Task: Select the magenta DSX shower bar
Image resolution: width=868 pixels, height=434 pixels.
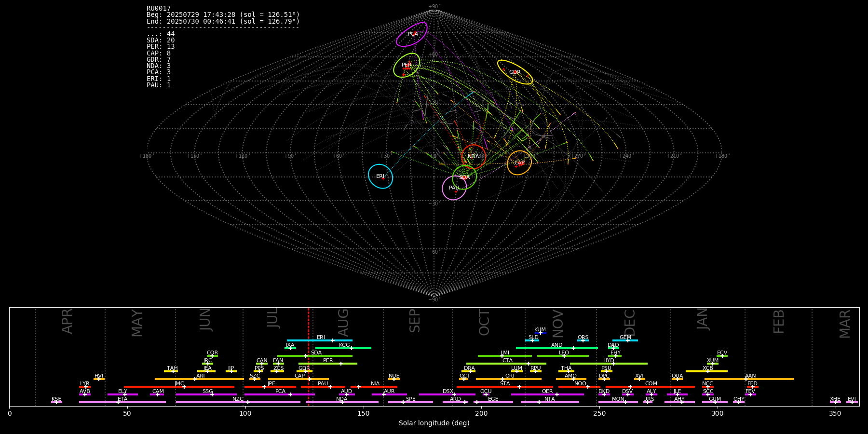Action: pyautogui.click(x=447, y=394)
